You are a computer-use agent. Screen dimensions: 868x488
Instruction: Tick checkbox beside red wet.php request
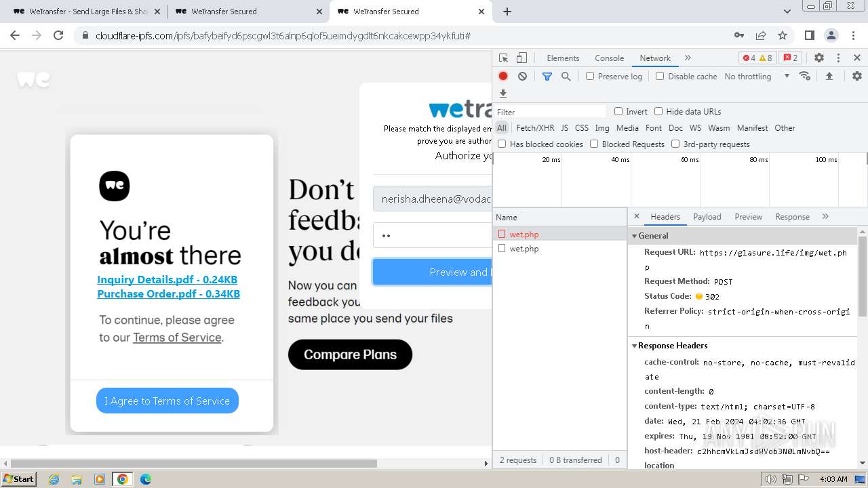[x=502, y=234]
